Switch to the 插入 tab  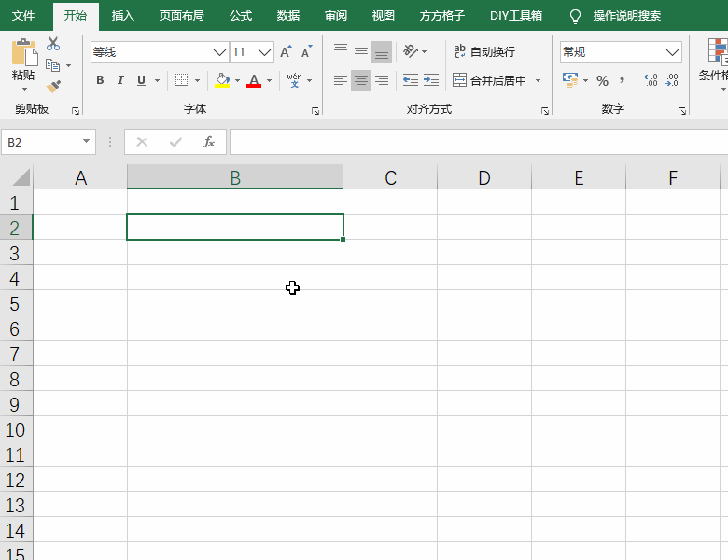(123, 16)
